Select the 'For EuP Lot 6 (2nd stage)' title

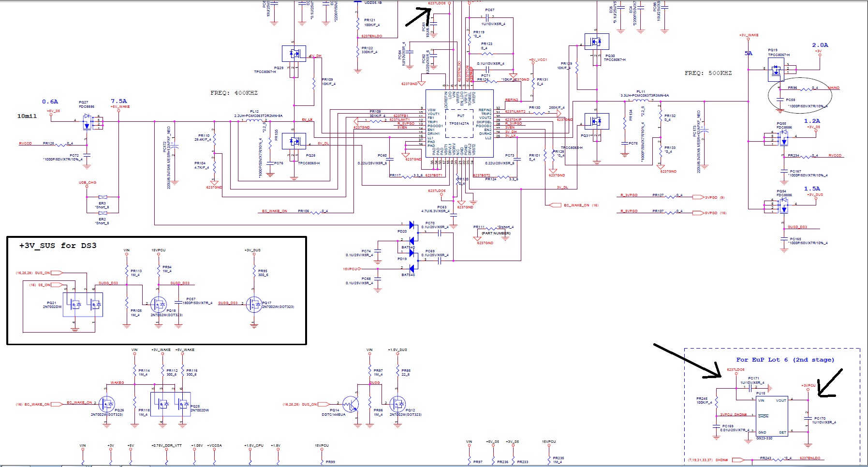click(x=785, y=360)
